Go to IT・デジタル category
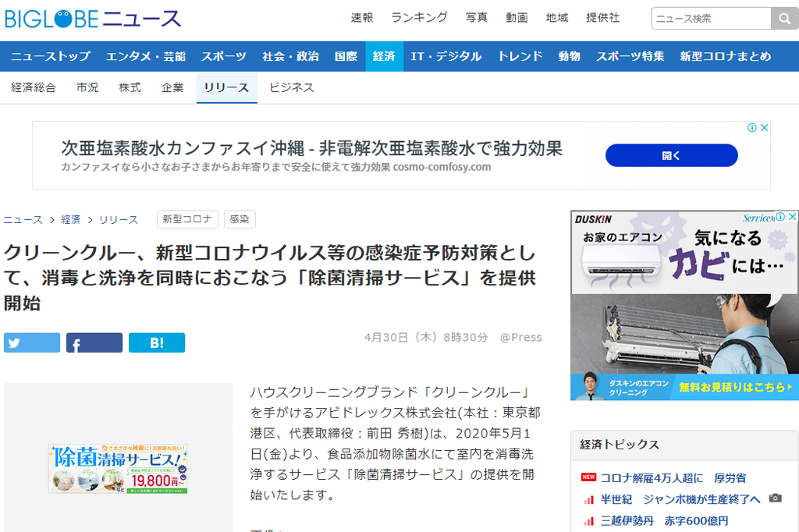Image resolution: width=799 pixels, height=532 pixels. pyautogui.click(x=446, y=56)
